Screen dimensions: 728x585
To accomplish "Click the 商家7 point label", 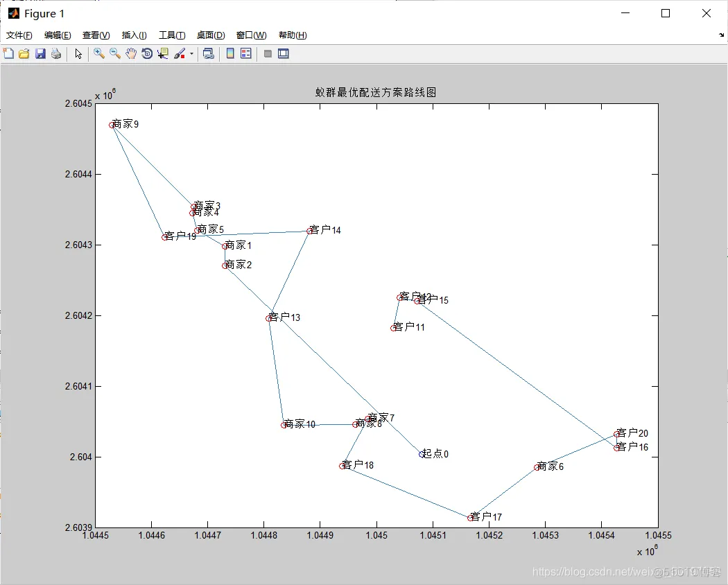I will click(x=381, y=418).
